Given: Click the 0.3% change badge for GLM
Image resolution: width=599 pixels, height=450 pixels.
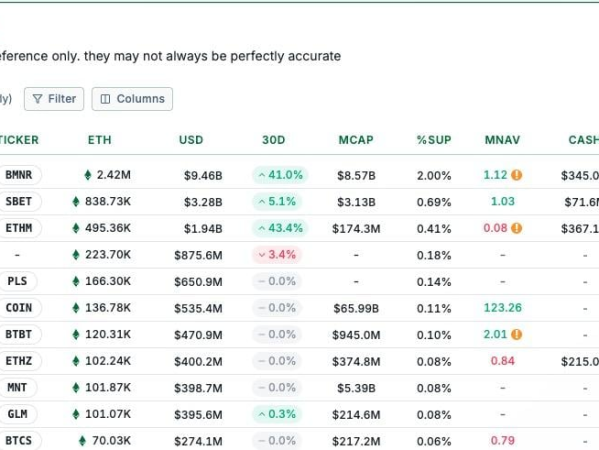Looking at the screenshot, I should [277, 414].
